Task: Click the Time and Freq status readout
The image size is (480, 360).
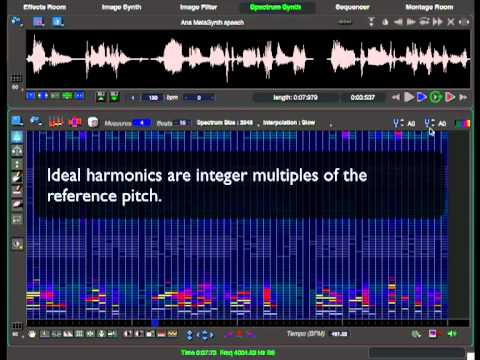Action: pyautogui.click(x=228, y=353)
